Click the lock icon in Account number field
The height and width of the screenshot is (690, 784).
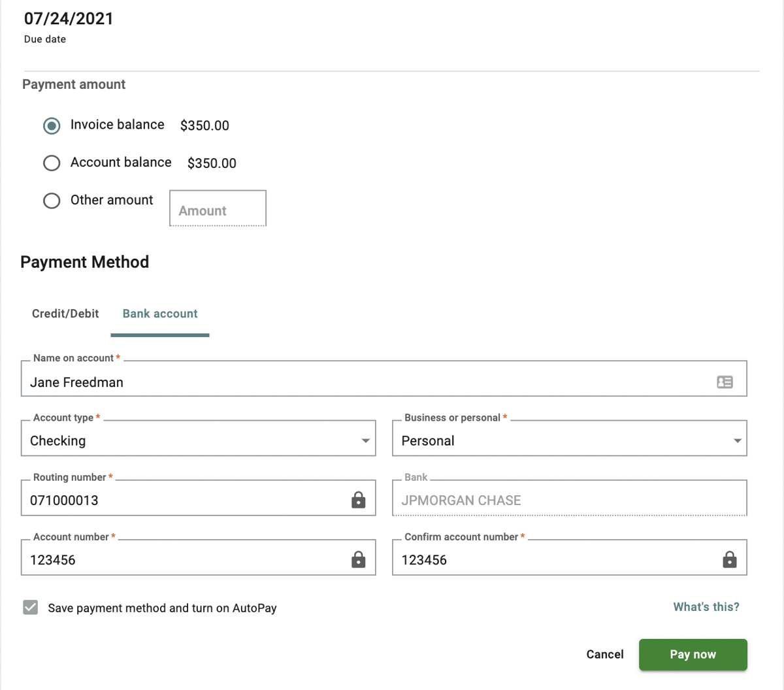tap(358, 559)
